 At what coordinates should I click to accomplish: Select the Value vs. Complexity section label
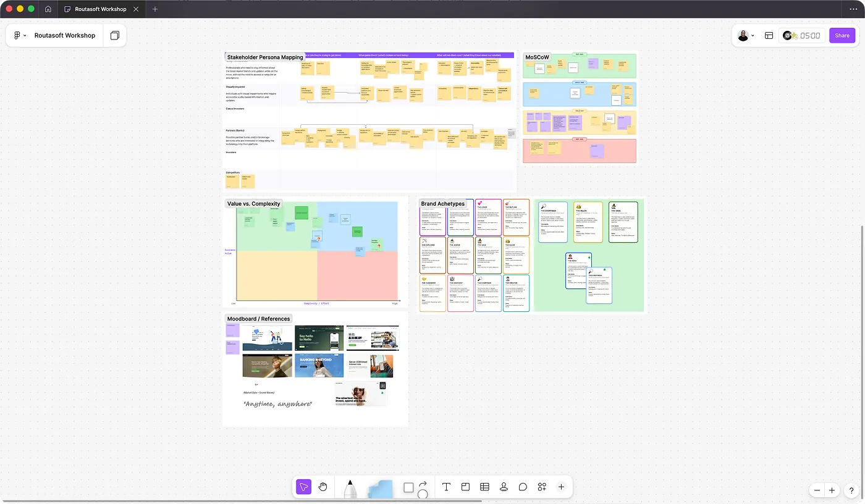pyautogui.click(x=253, y=204)
